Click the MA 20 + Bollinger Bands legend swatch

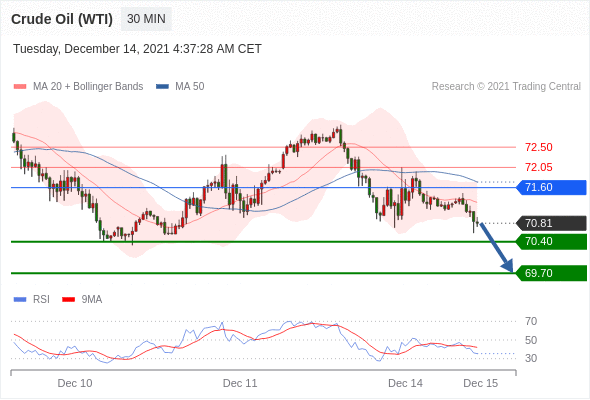pos(20,87)
